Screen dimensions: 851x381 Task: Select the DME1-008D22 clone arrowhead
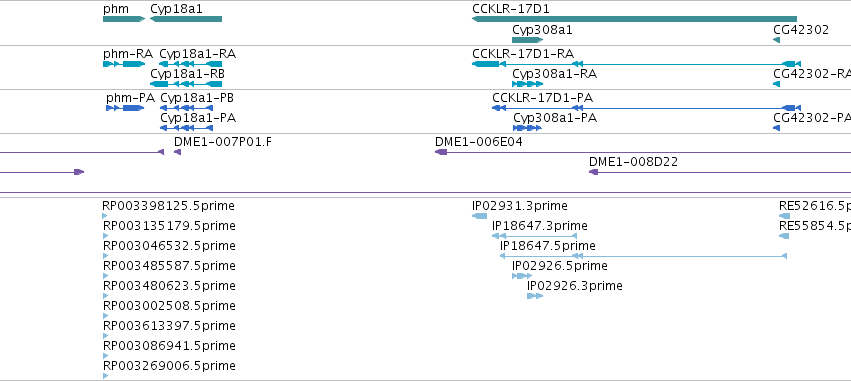pos(594,172)
